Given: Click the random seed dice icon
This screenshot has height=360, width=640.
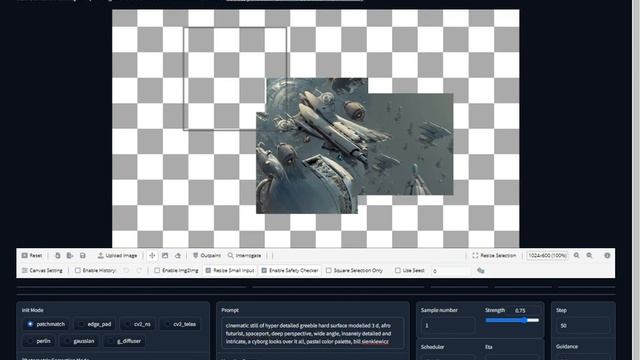Looking at the screenshot, I should (x=481, y=271).
